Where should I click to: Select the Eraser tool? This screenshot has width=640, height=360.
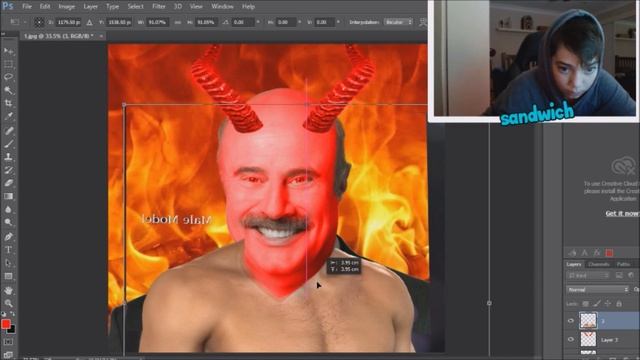tap(8, 183)
